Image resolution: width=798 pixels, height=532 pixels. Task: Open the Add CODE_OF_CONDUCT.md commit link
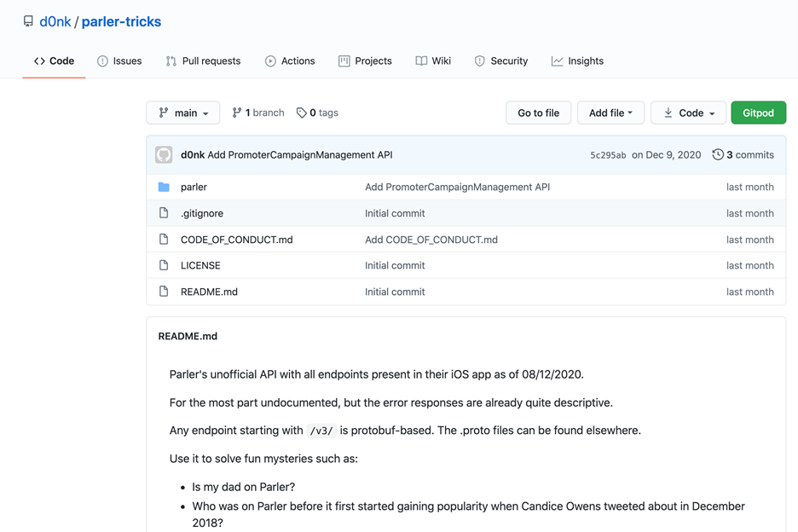click(431, 240)
